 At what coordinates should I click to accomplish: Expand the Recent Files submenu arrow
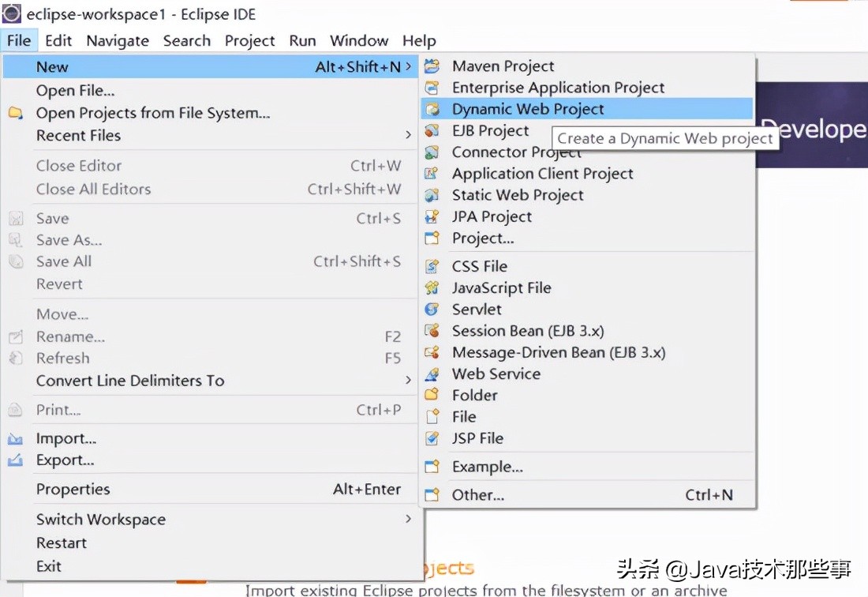pyautogui.click(x=408, y=135)
